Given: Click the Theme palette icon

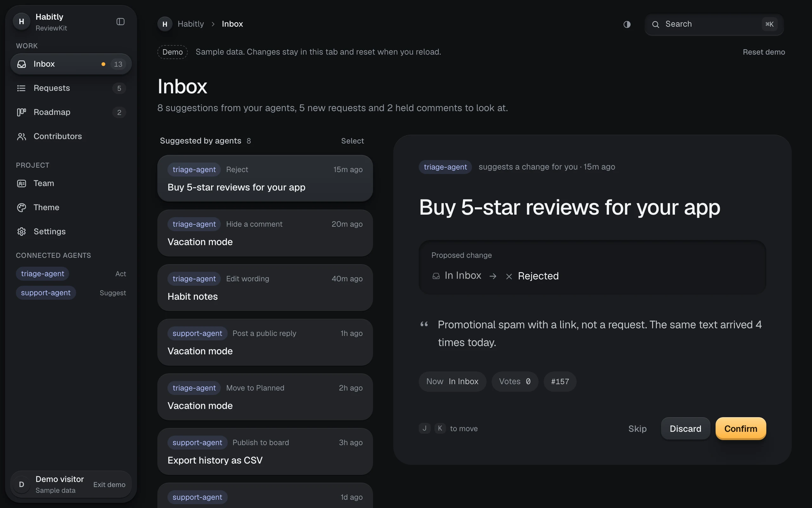Looking at the screenshot, I should pos(22,208).
